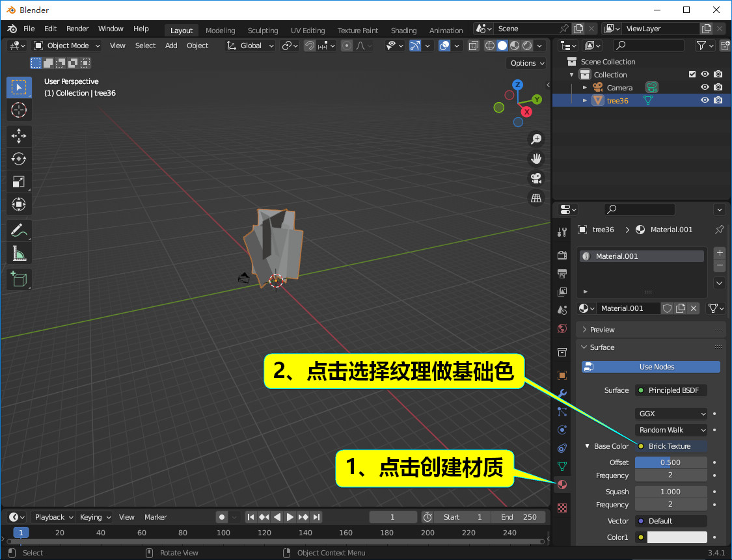Click the Add Cube tool icon
The width and height of the screenshot is (732, 560).
point(19,280)
